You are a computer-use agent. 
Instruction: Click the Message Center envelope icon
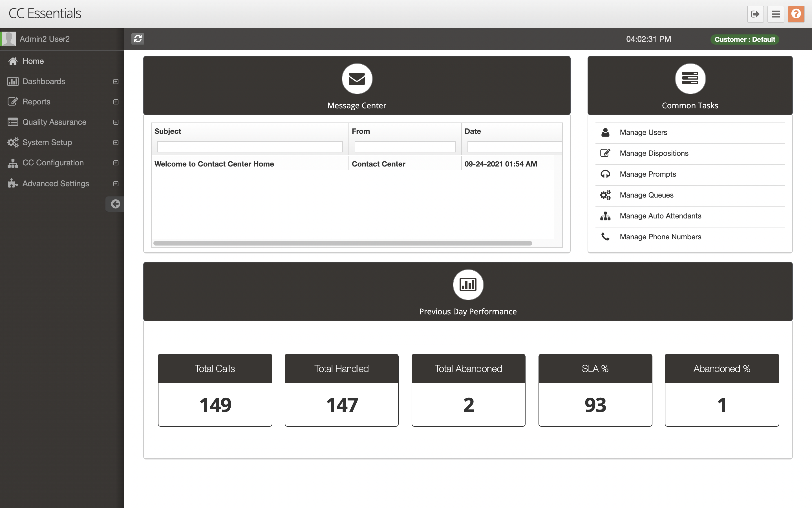click(x=357, y=79)
